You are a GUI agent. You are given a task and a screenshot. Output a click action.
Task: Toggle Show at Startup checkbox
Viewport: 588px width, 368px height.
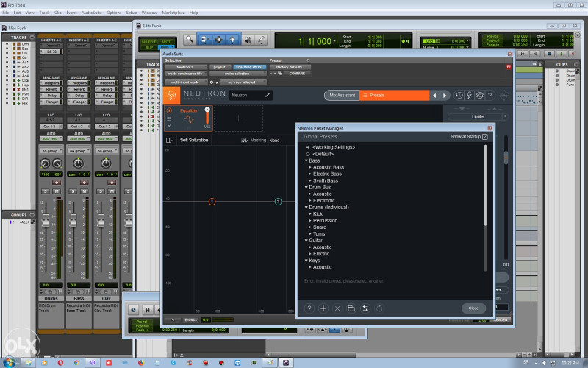click(485, 137)
